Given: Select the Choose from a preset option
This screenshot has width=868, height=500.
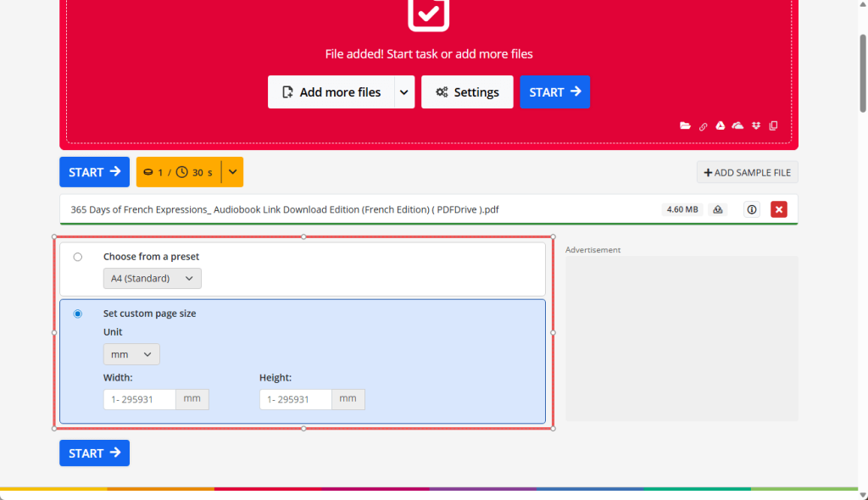Looking at the screenshot, I should [x=77, y=256].
